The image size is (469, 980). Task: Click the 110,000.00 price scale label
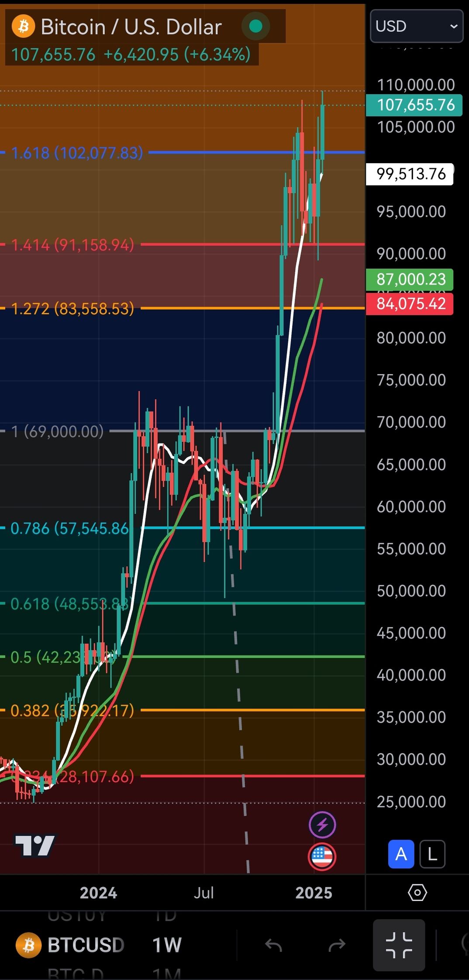tap(416, 85)
